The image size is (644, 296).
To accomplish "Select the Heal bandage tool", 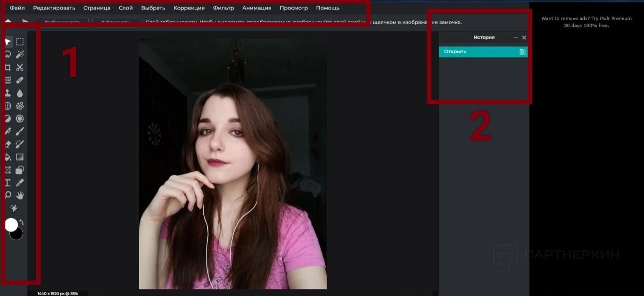I will [20, 80].
